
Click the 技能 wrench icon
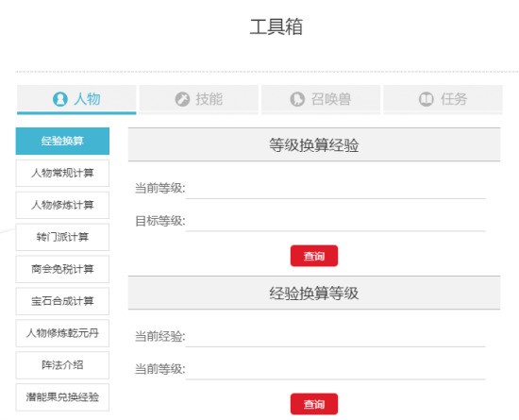[x=182, y=99]
